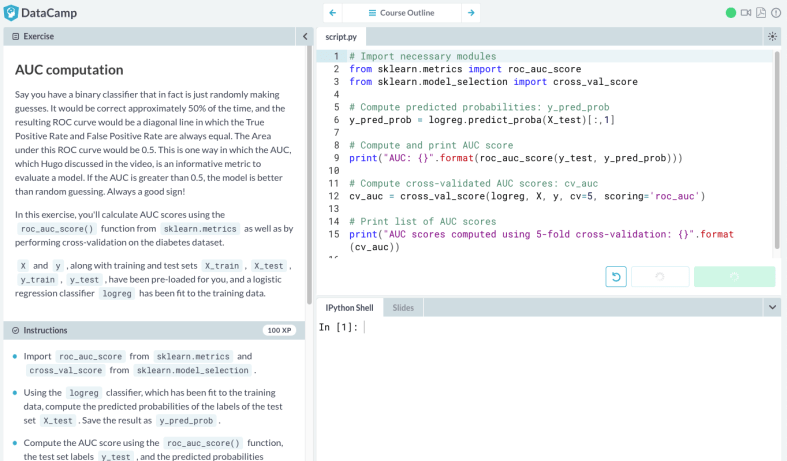Switch to the Slides tab
787x461 pixels.
(x=403, y=308)
